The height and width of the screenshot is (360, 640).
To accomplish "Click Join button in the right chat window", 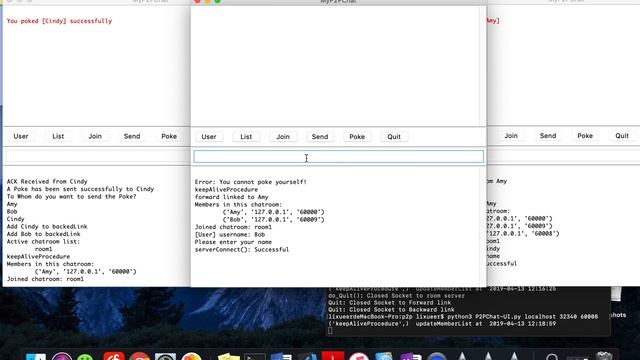I will [x=511, y=136].
